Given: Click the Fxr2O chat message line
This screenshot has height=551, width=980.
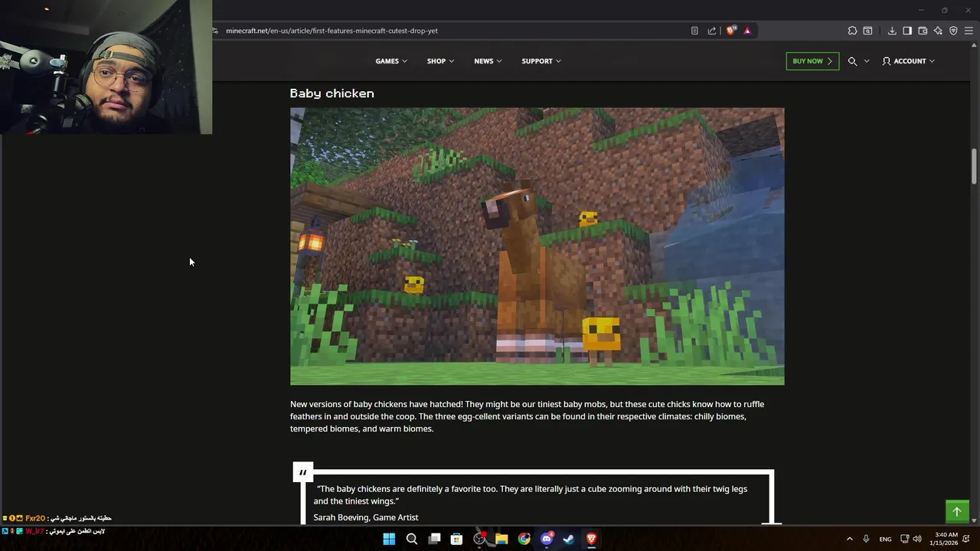Looking at the screenshot, I should pyautogui.click(x=58, y=518).
